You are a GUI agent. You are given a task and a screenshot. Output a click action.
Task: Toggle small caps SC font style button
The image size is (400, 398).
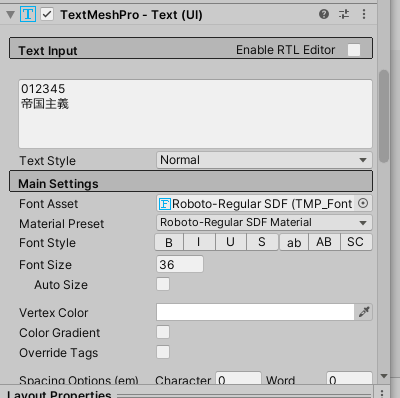356,242
